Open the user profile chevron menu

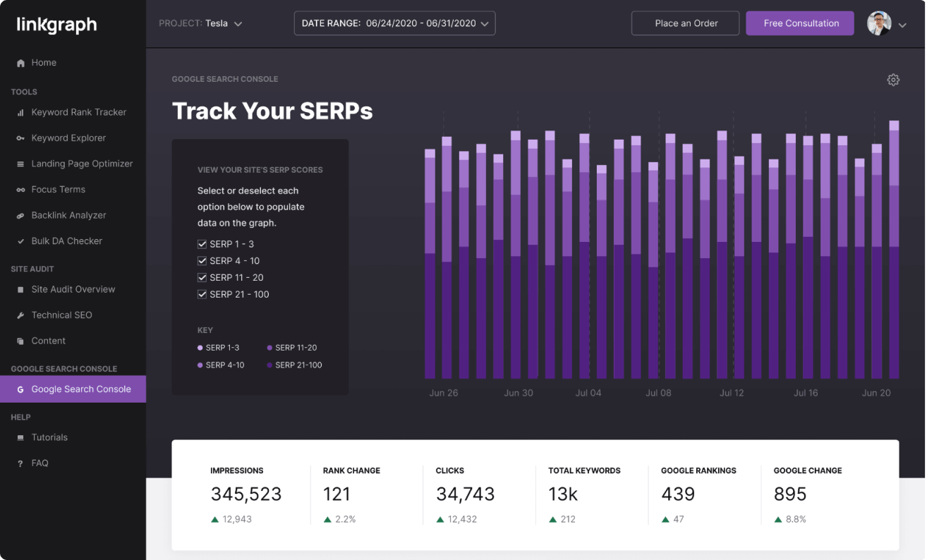tap(902, 25)
